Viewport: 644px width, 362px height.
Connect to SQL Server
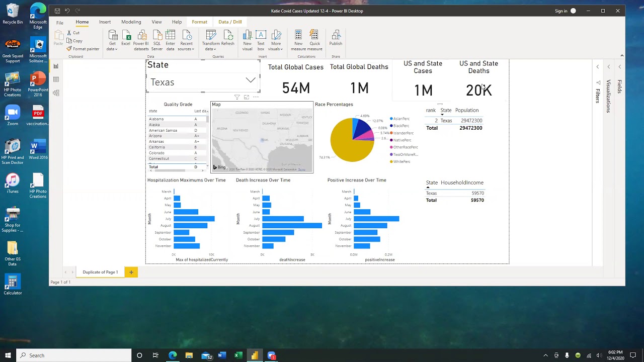[157, 40]
